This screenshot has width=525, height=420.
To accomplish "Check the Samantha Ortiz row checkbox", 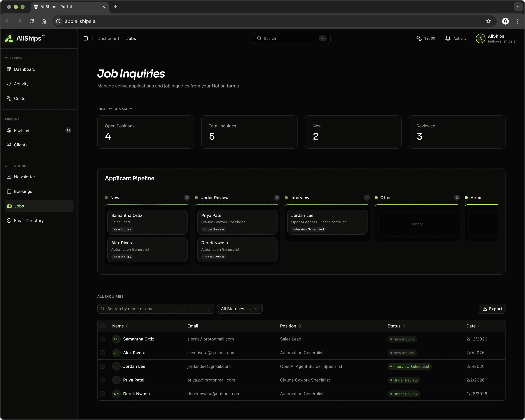I will pos(102,339).
